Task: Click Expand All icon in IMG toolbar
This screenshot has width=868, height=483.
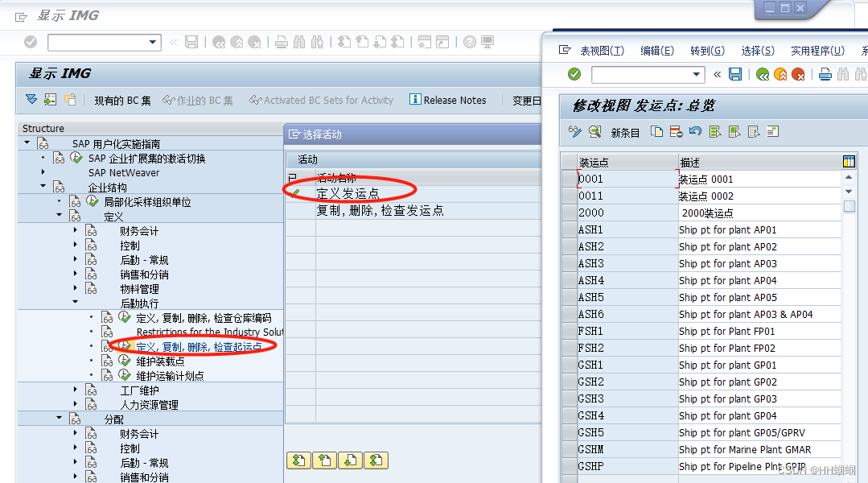Action: pyautogui.click(x=31, y=99)
